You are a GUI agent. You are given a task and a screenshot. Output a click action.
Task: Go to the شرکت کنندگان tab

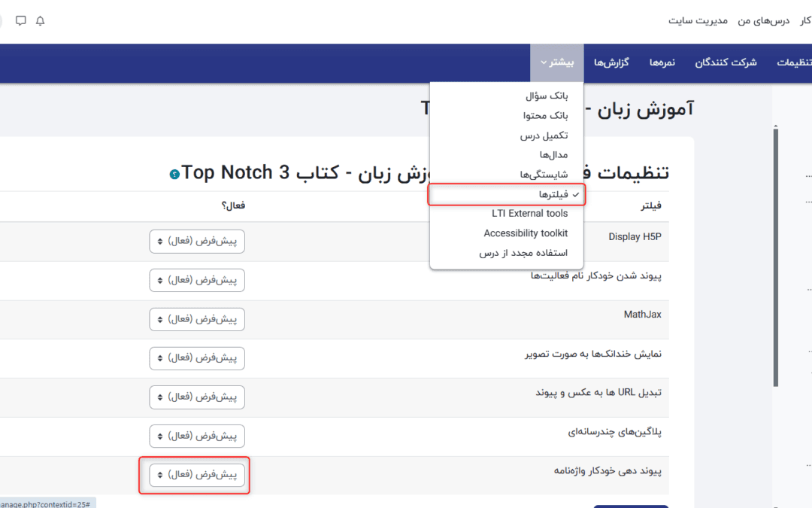pos(726,62)
